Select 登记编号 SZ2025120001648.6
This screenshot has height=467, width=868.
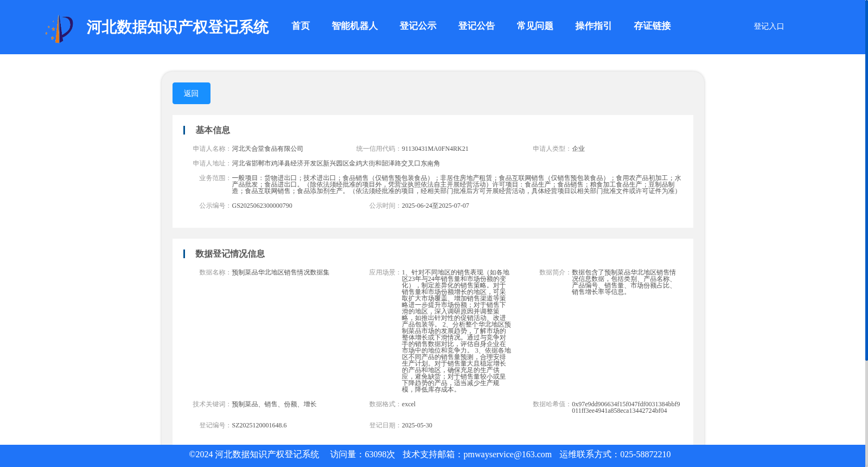259,425
